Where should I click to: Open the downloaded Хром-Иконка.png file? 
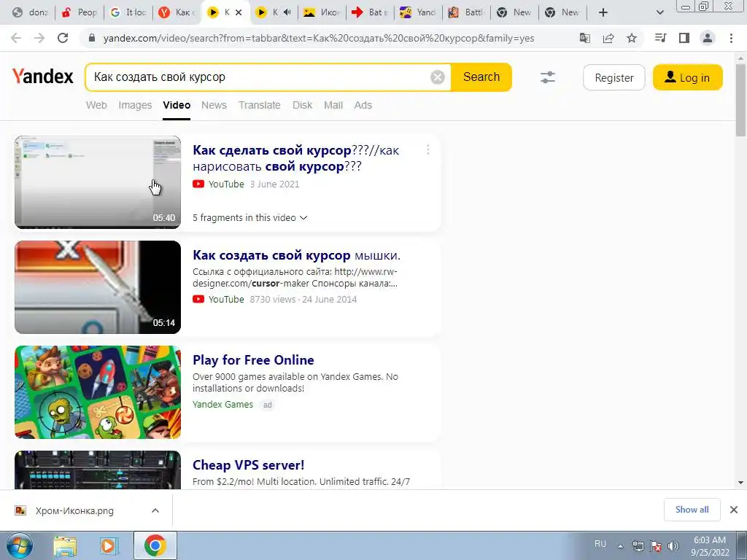point(74,510)
